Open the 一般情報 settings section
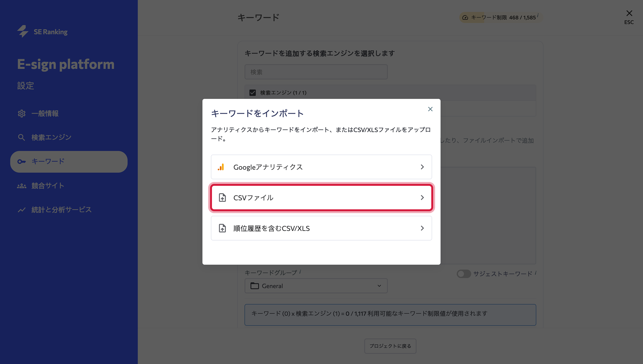Screen dimensions: 643x364 pos(45,114)
